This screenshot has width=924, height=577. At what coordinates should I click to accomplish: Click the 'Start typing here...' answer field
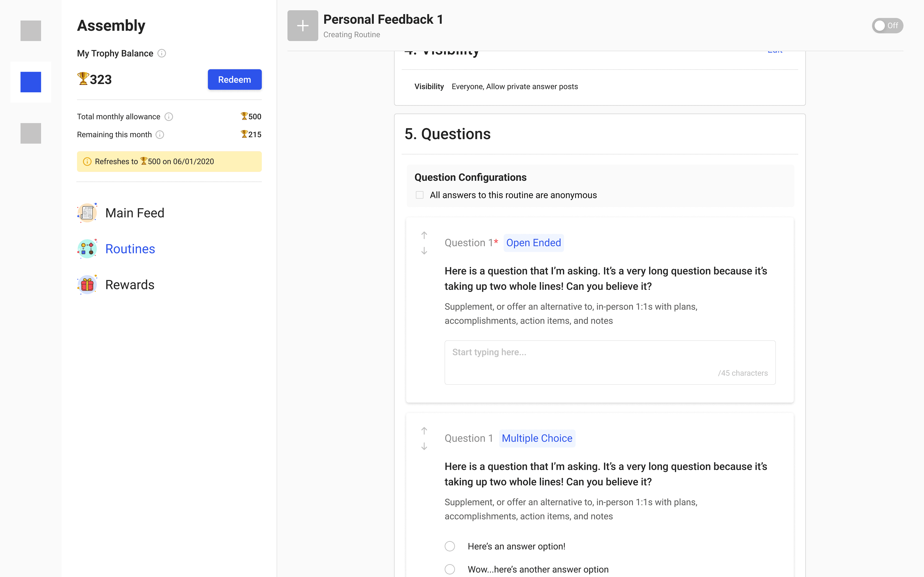[610, 362]
